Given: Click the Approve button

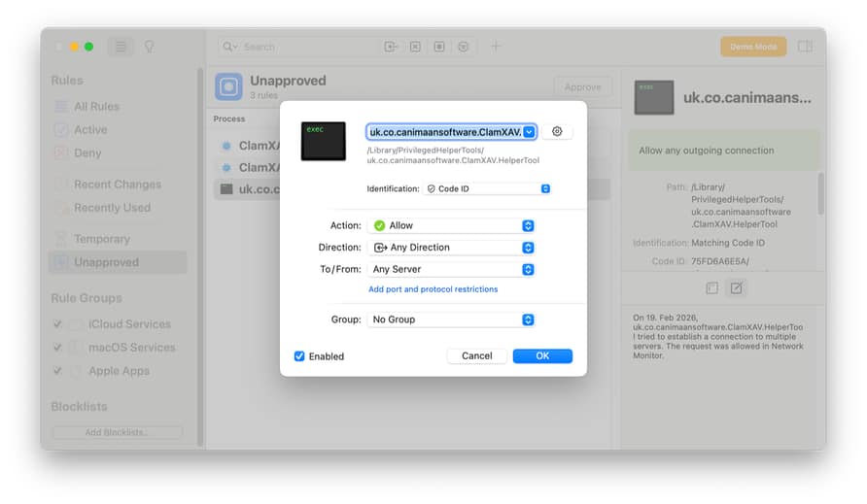Looking at the screenshot, I should tap(582, 87).
